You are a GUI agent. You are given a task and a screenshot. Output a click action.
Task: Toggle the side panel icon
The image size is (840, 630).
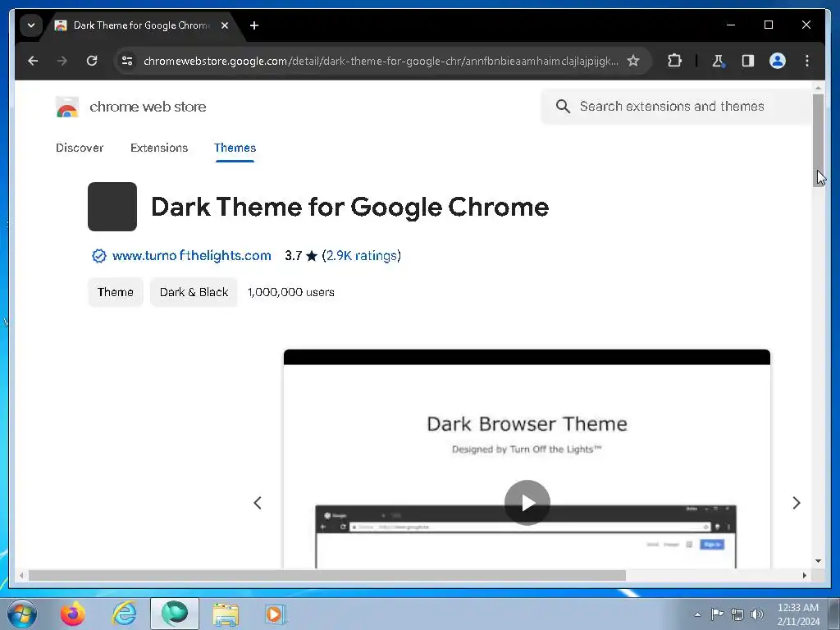pyautogui.click(x=748, y=61)
